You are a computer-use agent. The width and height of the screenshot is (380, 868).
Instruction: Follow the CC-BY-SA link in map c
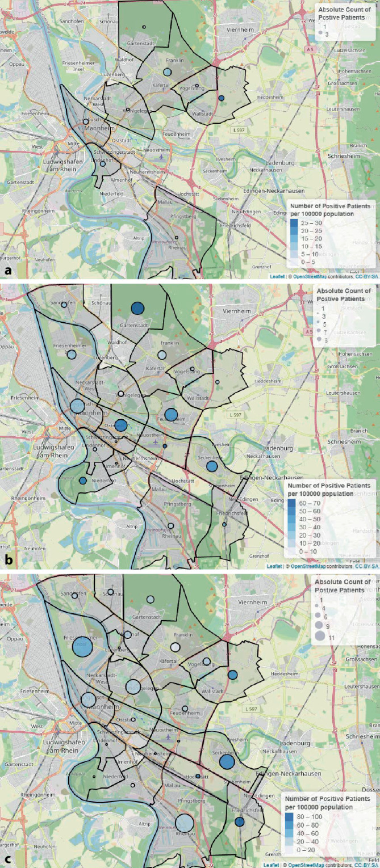(366, 865)
